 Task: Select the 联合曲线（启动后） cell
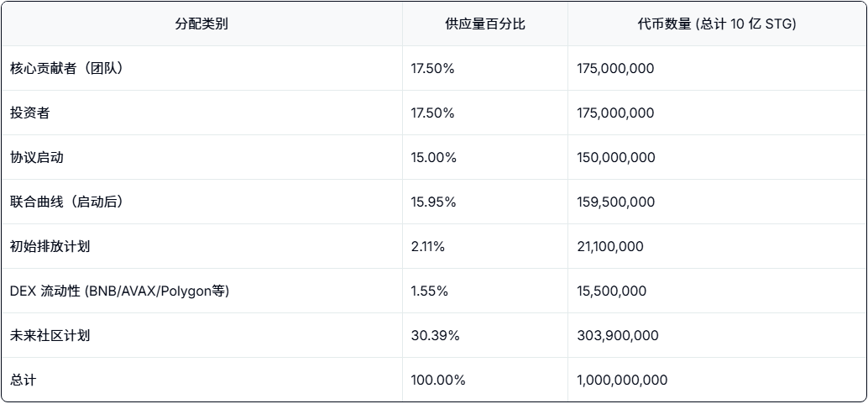pos(67,202)
